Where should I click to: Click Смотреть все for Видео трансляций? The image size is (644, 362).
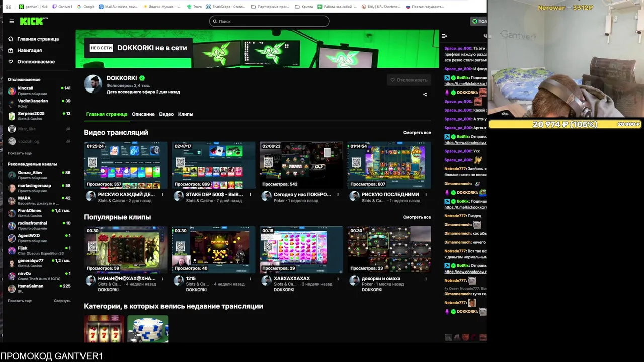(x=417, y=133)
